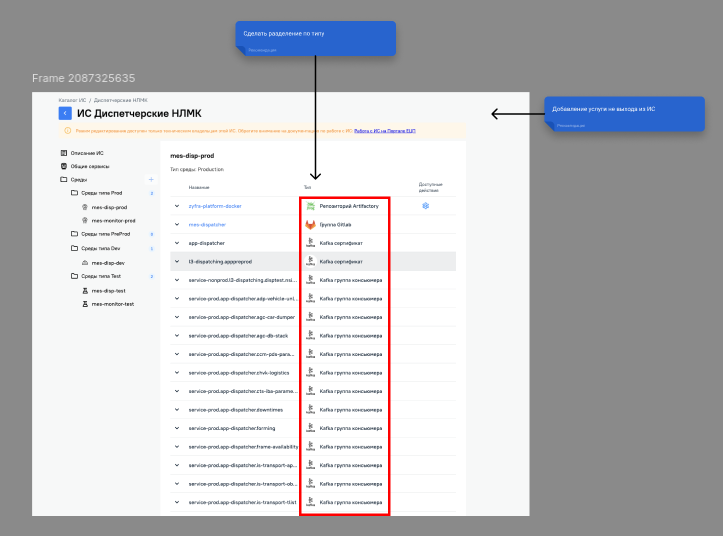Expand the l3-dispatching.apppreprod row
This screenshot has width=723, height=536.
coord(177,261)
